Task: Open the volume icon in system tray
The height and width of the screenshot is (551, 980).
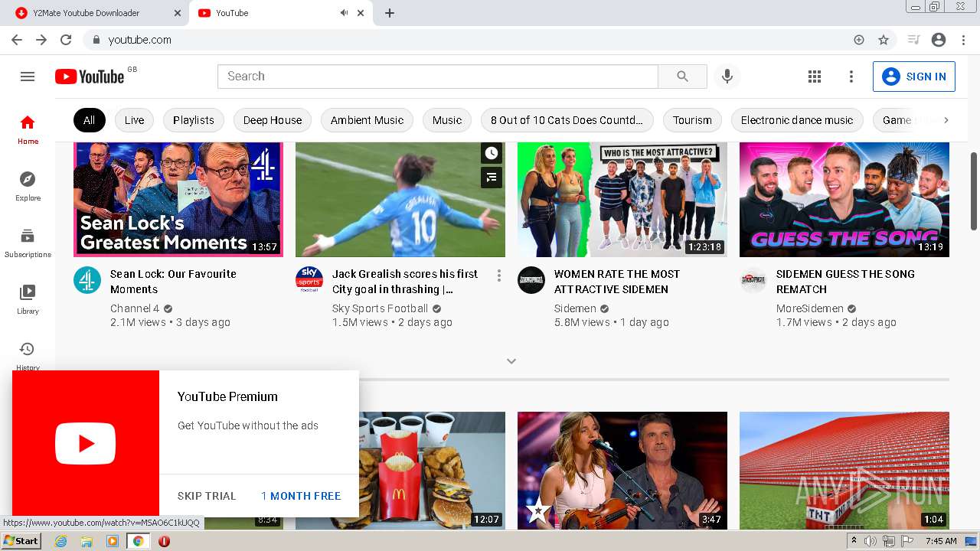Action: click(871, 541)
